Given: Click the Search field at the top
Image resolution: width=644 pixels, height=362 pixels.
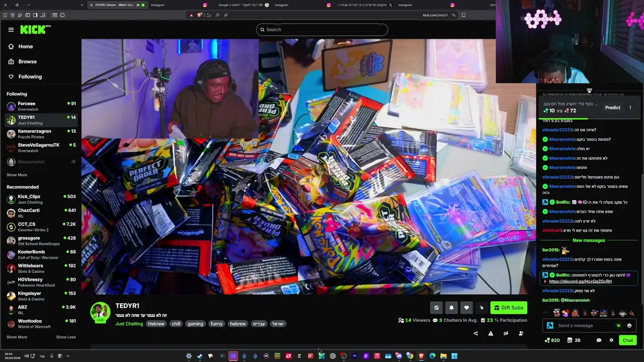Looking at the screenshot, I should (x=322, y=30).
